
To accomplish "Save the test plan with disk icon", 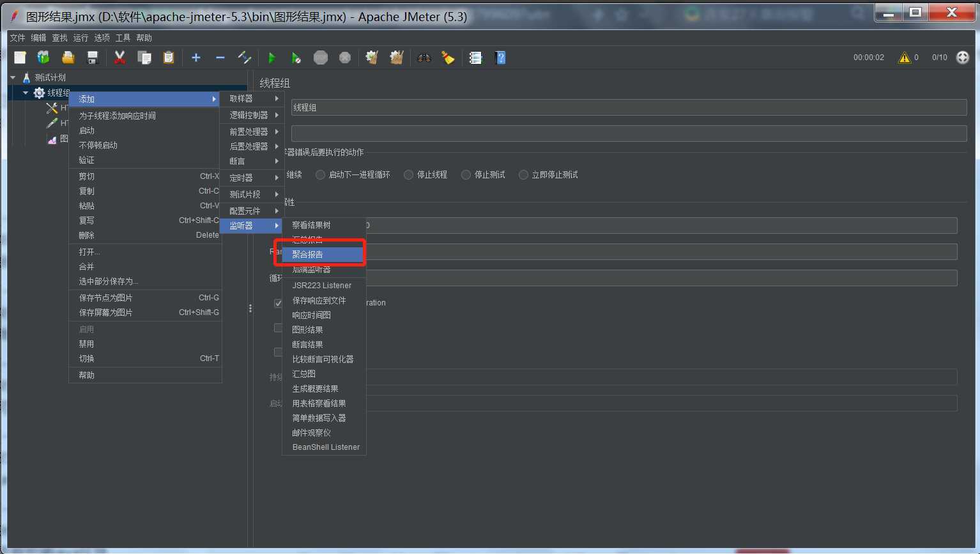I will 92,58.
